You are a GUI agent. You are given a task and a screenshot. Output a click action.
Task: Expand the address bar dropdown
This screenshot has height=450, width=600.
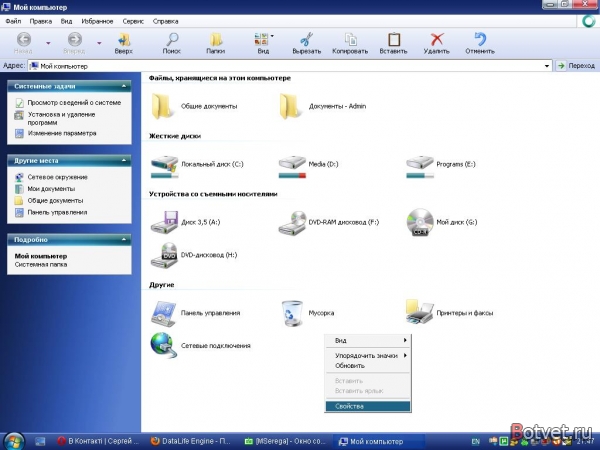point(547,66)
